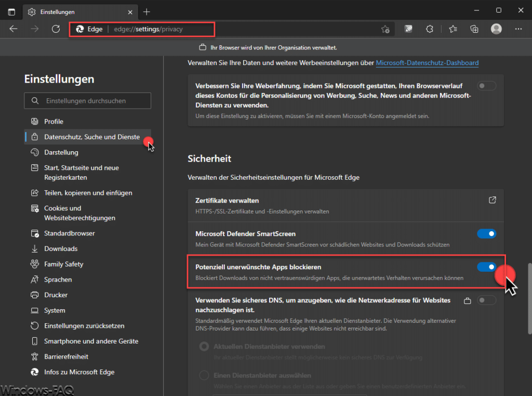Open Zertifikate verwalten external link icon
The width and height of the screenshot is (532, 396).
tap(493, 200)
